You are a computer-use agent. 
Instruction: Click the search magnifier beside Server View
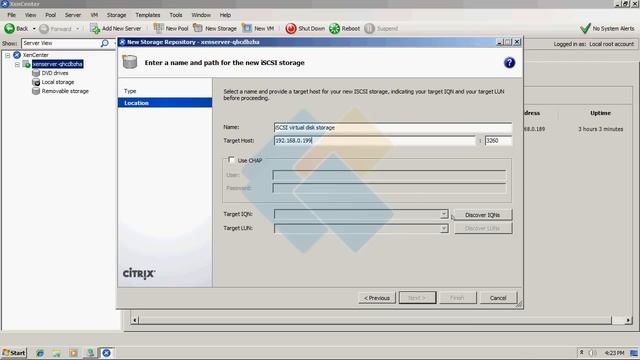click(104, 43)
